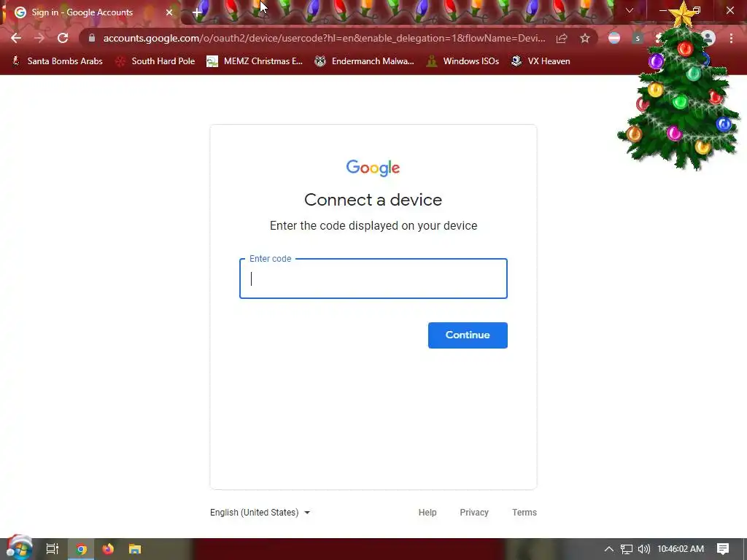Viewport: 747px width, 560px height.
Task: Open File Explorer from the taskbar
Action: pyautogui.click(x=135, y=549)
